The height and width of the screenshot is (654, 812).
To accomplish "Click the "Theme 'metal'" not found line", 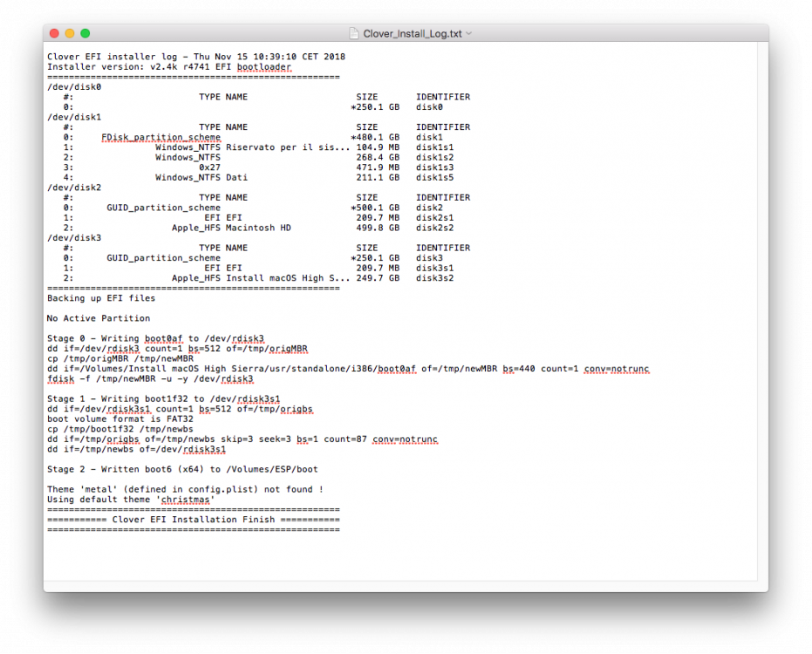I will (186, 490).
